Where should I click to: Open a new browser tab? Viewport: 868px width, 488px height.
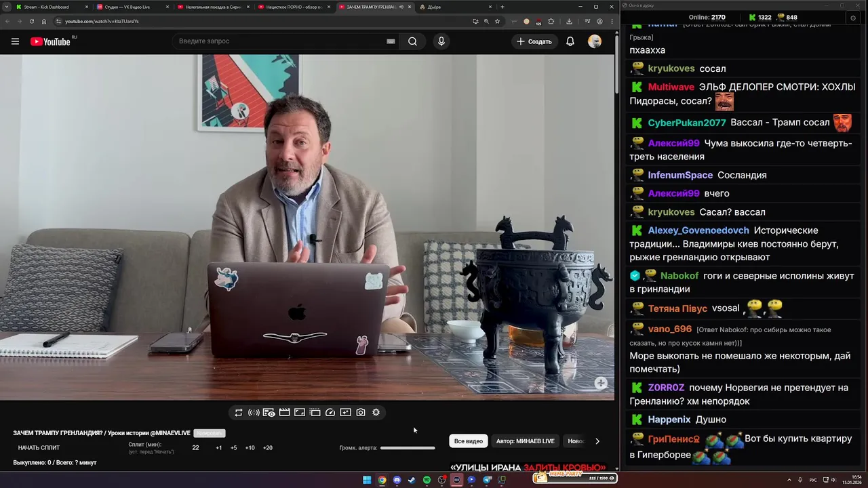coord(502,7)
